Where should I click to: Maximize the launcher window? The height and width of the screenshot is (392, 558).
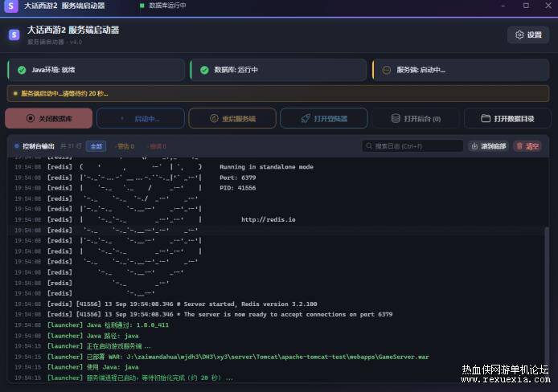(526, 6)
